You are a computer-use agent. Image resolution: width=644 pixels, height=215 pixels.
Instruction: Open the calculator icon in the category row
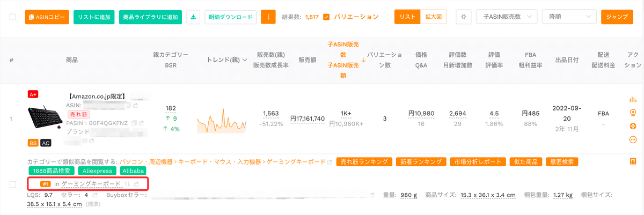633,161
